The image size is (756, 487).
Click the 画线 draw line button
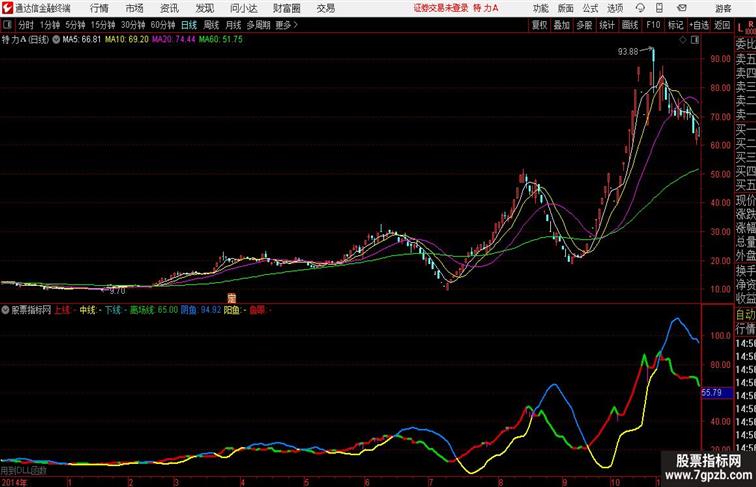[630, 25]
